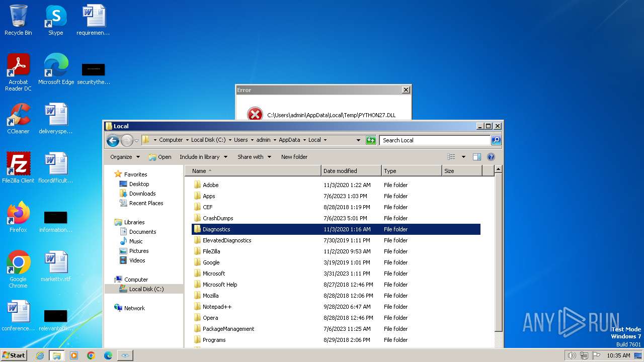Select the securitythe desktop file
The height and width of the screenshot is (362, 644).
(93, 73)
